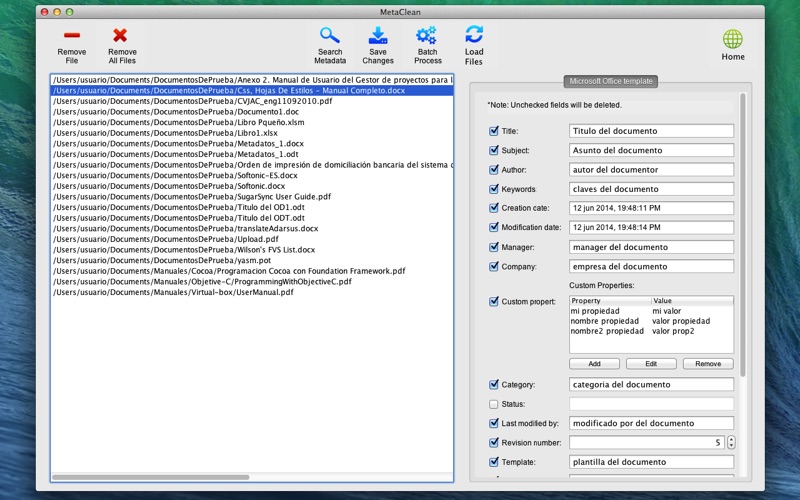Select file Libro1.xlsx in list
The height and width of the screenshot is (500, 800).
point(252,133)
